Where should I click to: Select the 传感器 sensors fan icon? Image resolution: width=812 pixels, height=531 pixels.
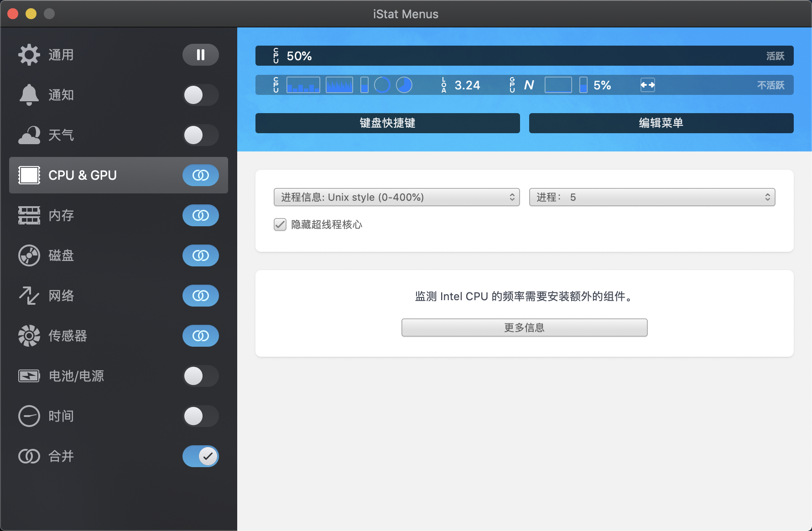pos(29,336)
